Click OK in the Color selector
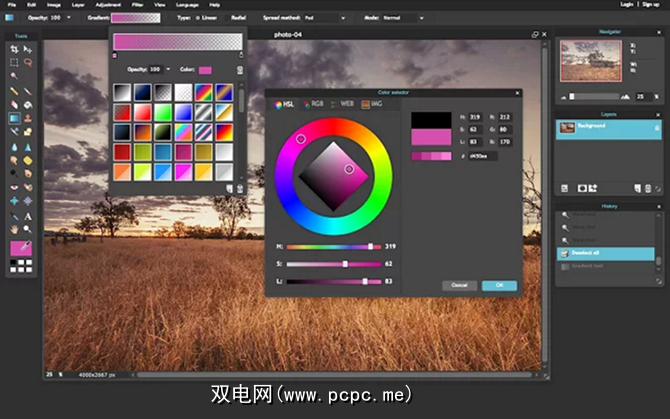 [500, 285]
